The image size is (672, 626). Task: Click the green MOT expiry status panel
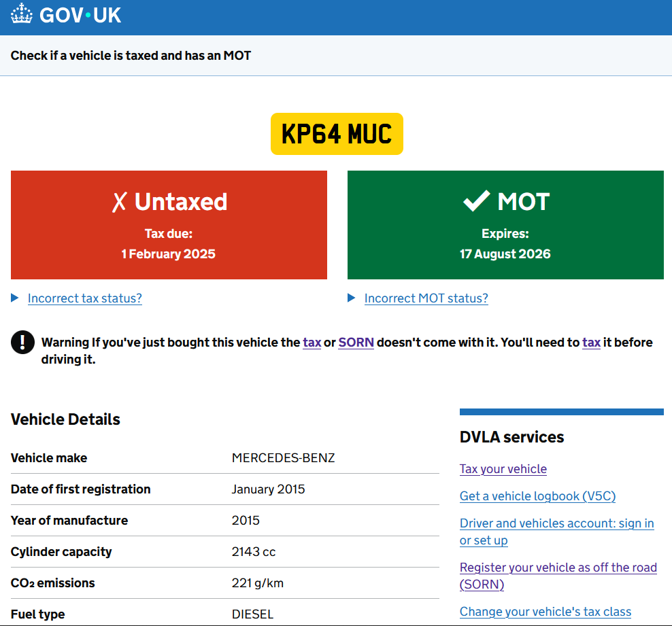point(505,262)
